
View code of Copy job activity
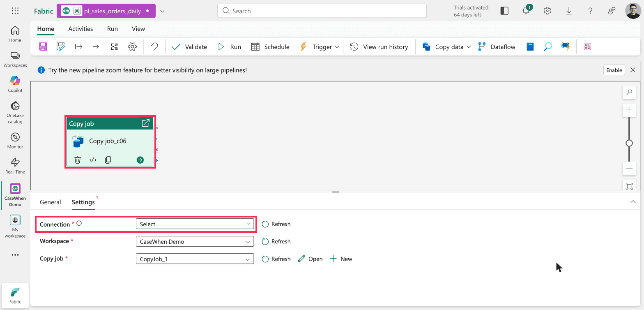[93, 160]
